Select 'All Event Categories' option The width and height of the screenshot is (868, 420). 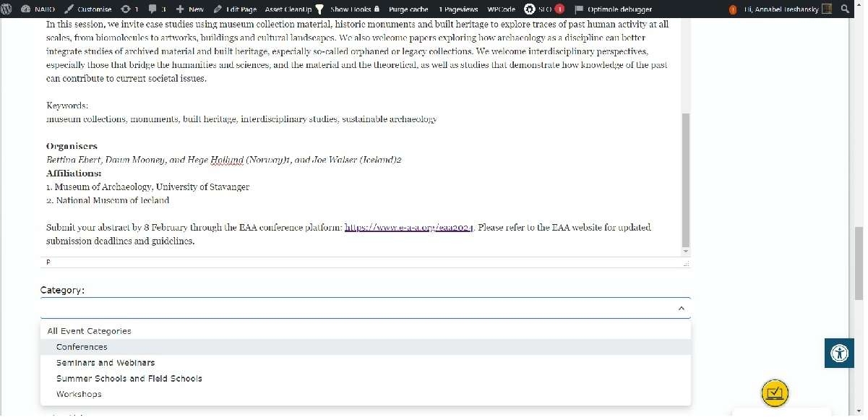click(90, 331)
